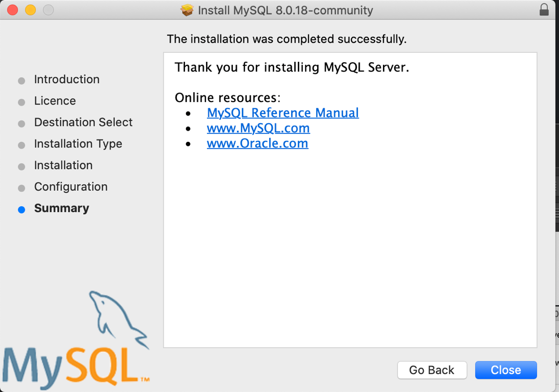
Task: Click the Introduction step bullet
Action: pyautogui.click(x=21, y=81)
